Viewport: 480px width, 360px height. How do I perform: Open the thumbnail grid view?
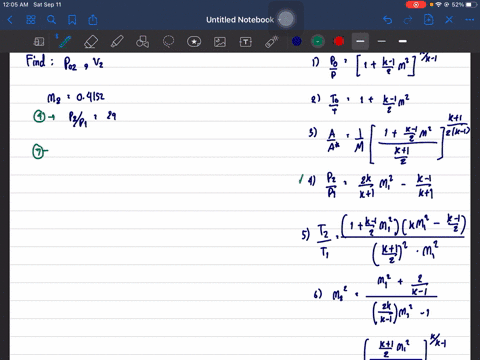[x=31, y=20]
